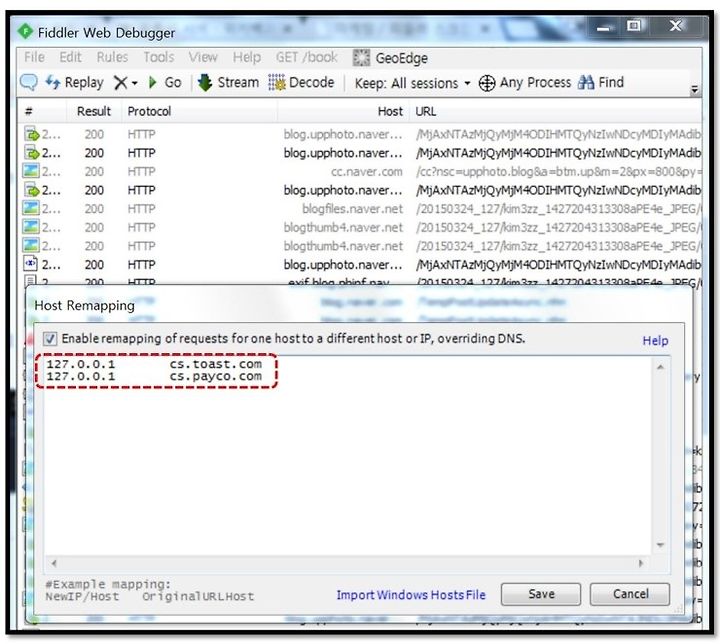
Task: Open the Help menu
Action: click(247, 57)
